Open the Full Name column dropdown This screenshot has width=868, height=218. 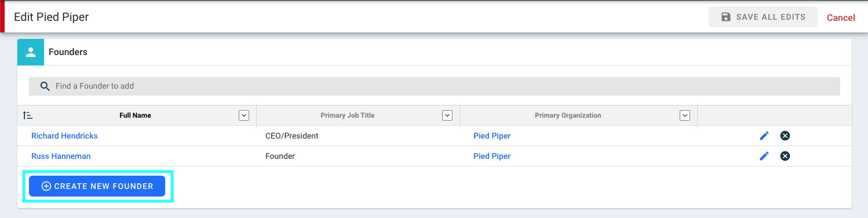pos(244,115)
